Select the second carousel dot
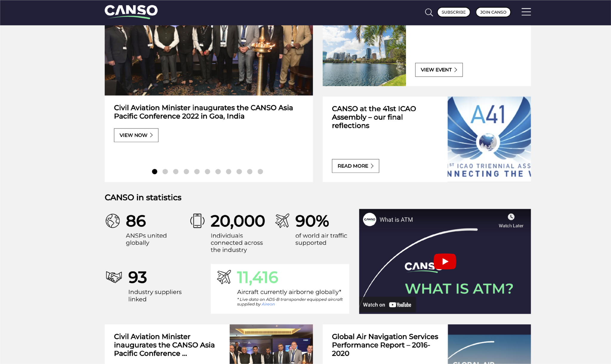 point(165,172)
